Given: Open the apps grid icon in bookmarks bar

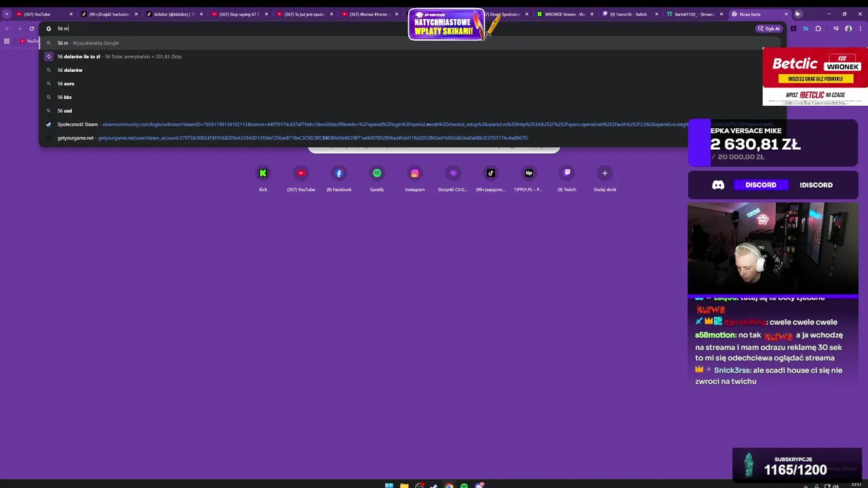Looking at the screenshot, I should coord(7,41).
